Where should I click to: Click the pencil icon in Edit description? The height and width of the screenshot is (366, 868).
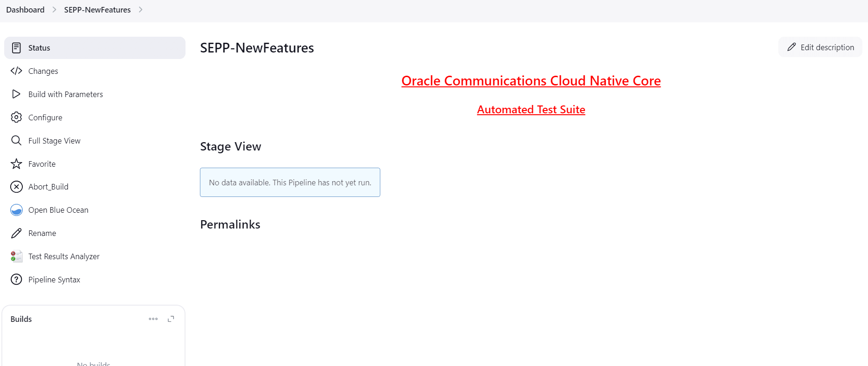click(791, 47)
